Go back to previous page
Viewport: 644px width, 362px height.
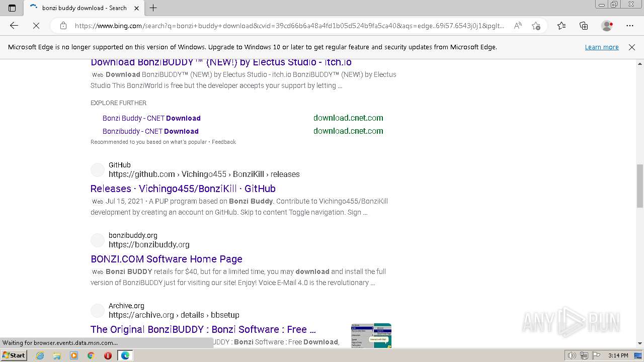point(14,26)
